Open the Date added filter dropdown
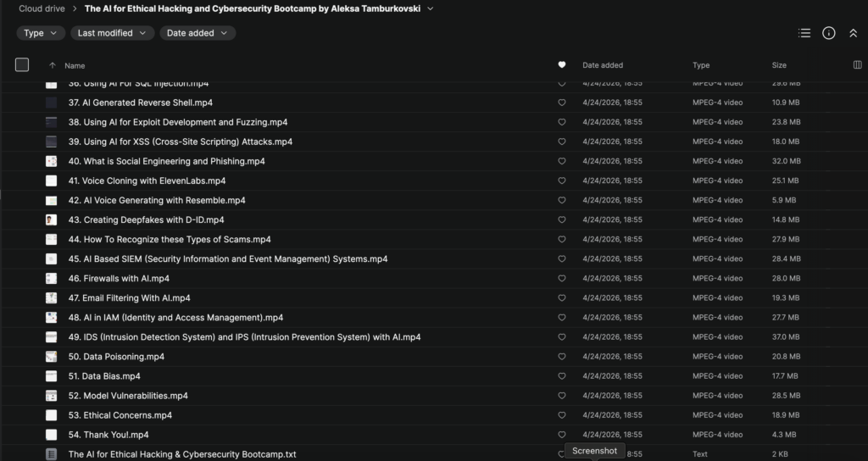 198,33
